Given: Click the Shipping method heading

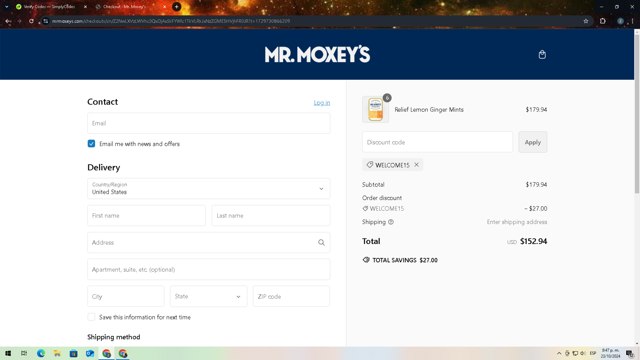Looking at the screenshot, I should point(113,337).
